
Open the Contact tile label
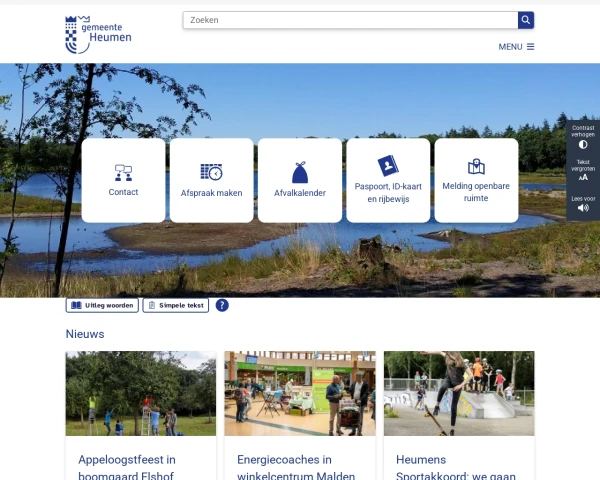coord(123,192)
